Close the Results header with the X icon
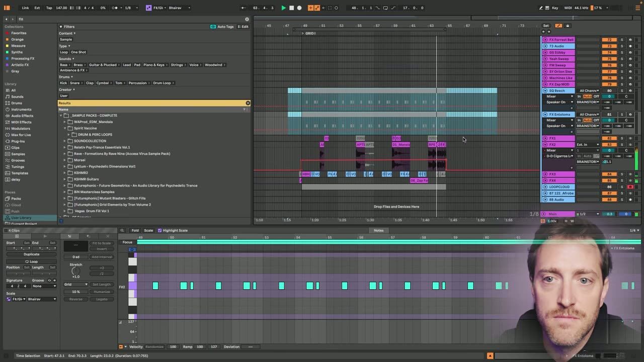The image size is (644, 362). point(248,103)
